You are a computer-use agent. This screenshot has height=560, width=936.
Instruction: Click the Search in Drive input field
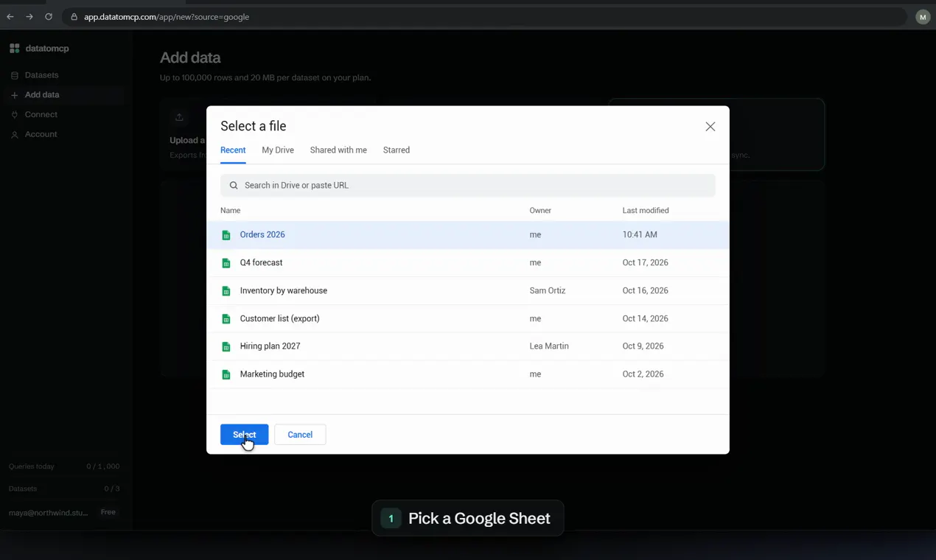point(467,186)
